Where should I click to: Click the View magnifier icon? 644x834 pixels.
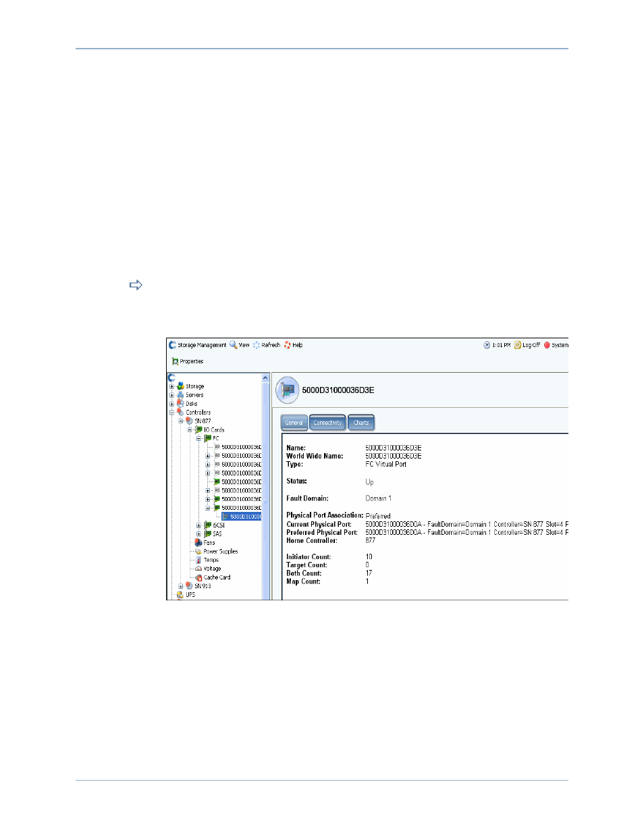pyautogui.click(x=233, y=344)
